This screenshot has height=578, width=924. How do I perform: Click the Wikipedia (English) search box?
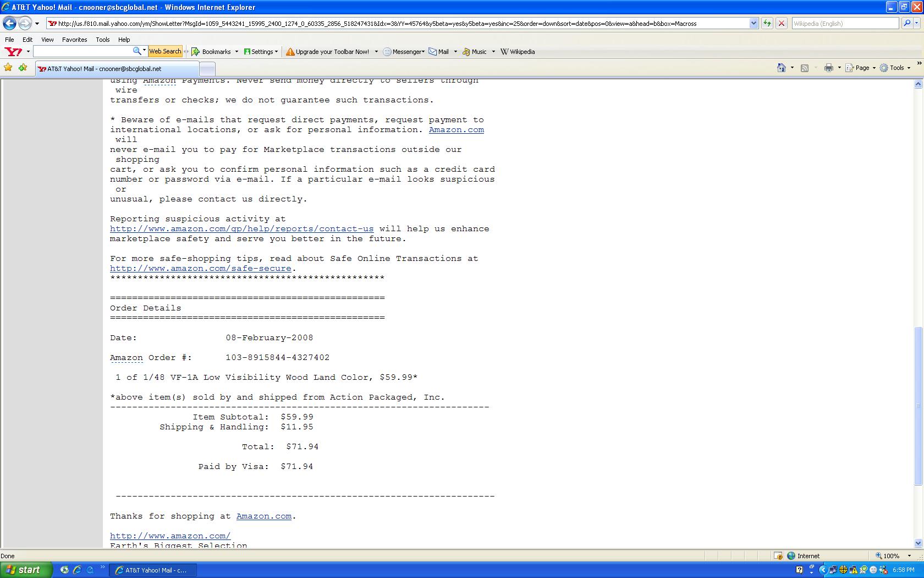(845, 23)
